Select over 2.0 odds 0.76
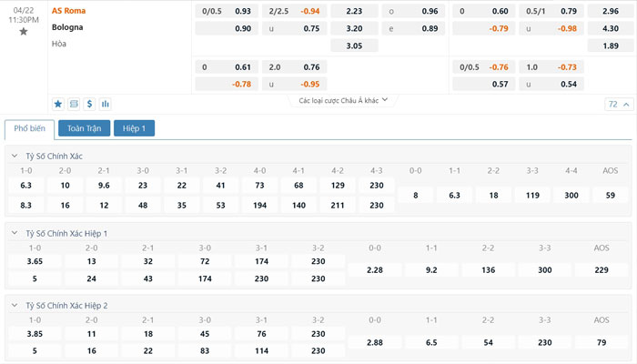637x364 pixels. point(295,67)
